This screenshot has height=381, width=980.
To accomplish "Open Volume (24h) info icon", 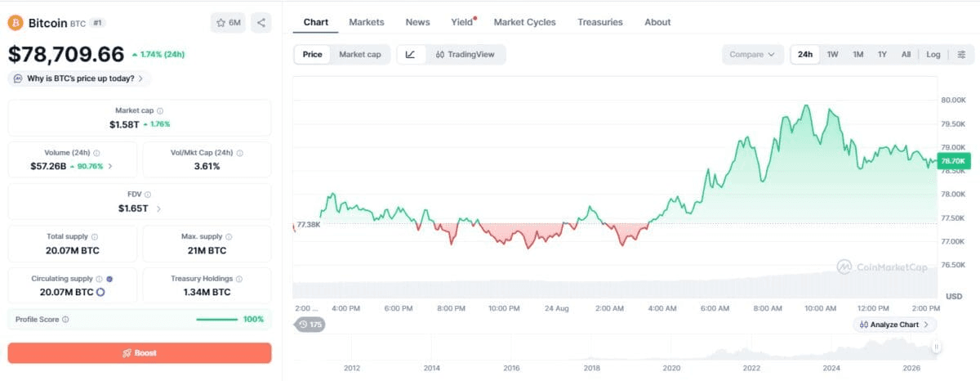I will (96, 153).
